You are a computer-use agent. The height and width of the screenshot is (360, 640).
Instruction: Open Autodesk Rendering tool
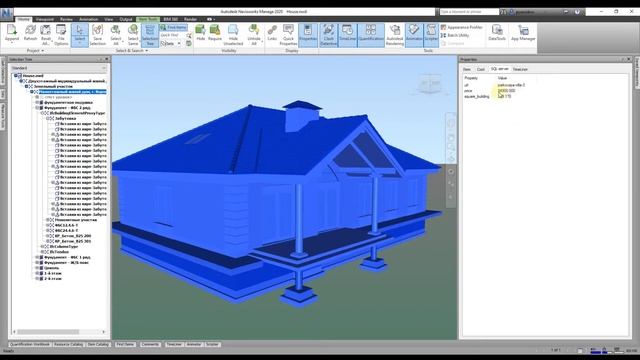(395, 34)
